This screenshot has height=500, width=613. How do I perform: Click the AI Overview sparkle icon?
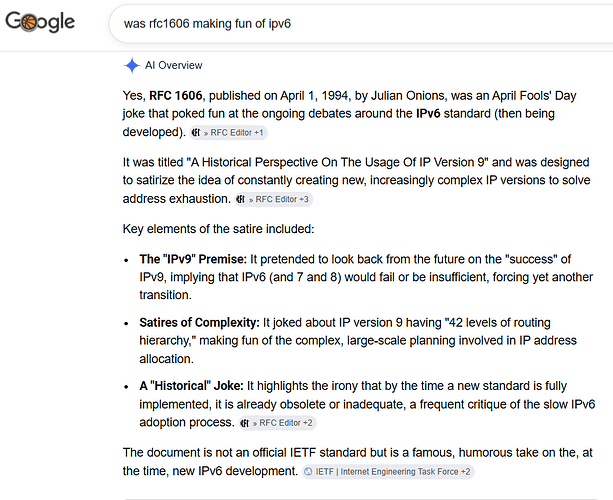tap(132, 65)
